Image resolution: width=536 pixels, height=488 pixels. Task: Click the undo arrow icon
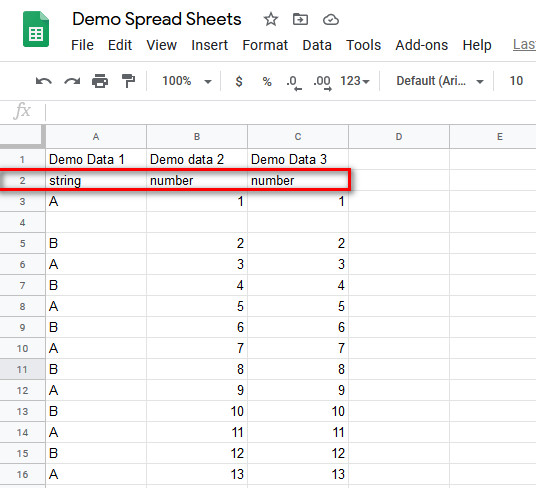(x=43, y=81)
